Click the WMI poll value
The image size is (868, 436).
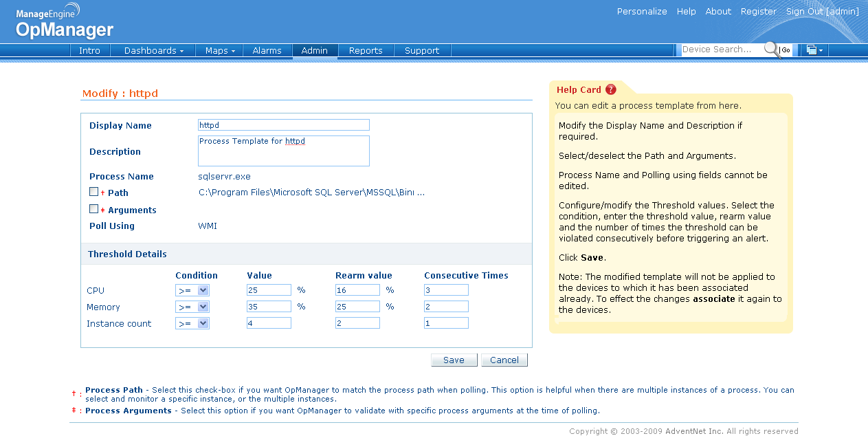coord(208,226)
